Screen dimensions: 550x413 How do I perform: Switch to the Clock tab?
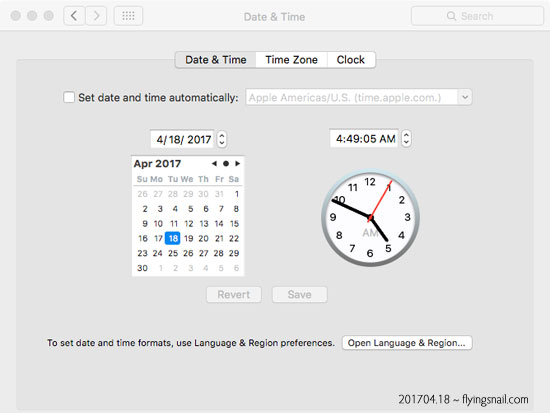coord(351,60)
